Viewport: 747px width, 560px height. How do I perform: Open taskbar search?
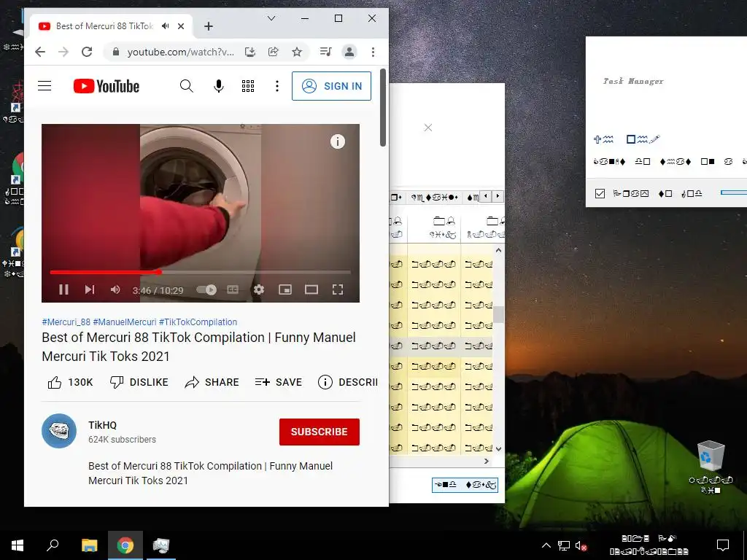(53, 545)
